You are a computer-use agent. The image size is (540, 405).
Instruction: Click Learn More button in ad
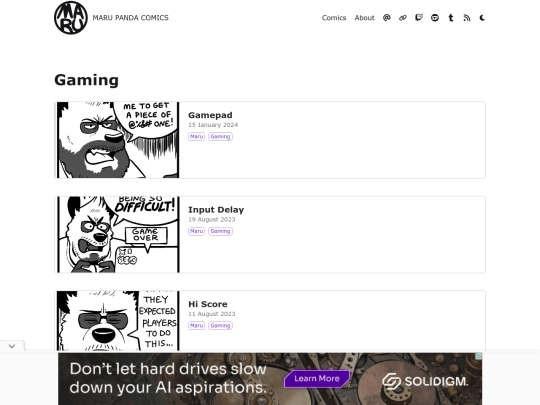[317, 378]
